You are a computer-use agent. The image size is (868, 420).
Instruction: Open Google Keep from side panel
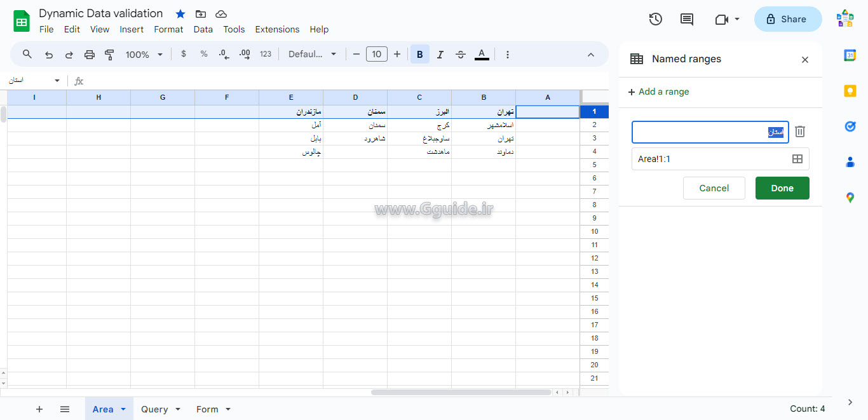coord(850,91)
